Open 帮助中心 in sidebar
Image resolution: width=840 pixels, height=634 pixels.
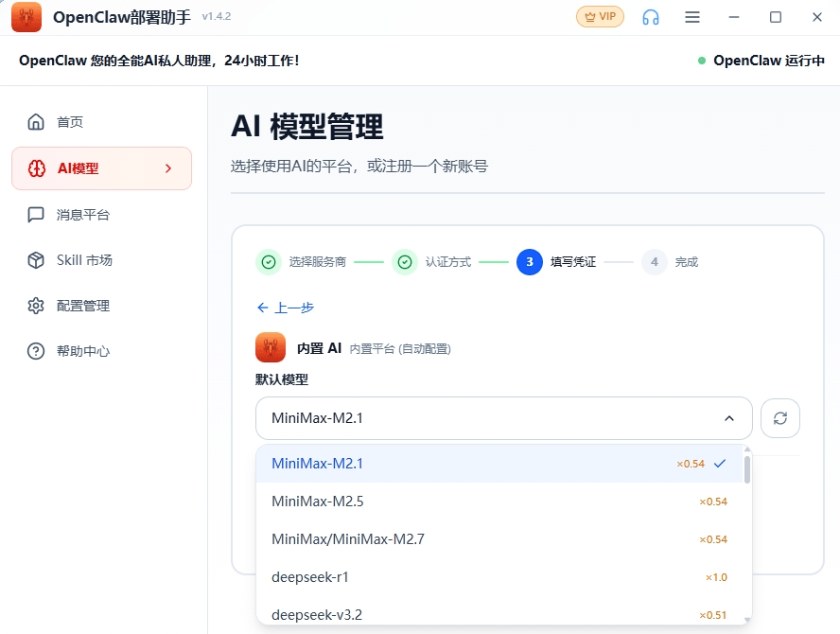click(x=101, y=352)
